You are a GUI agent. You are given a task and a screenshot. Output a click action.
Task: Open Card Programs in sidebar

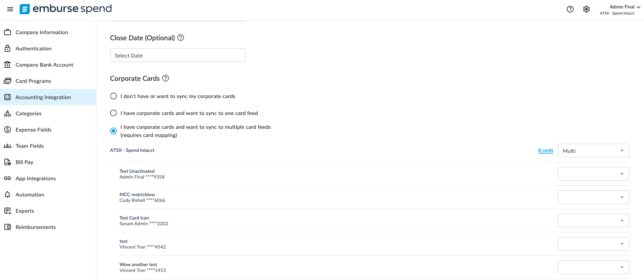click(33, 81)
